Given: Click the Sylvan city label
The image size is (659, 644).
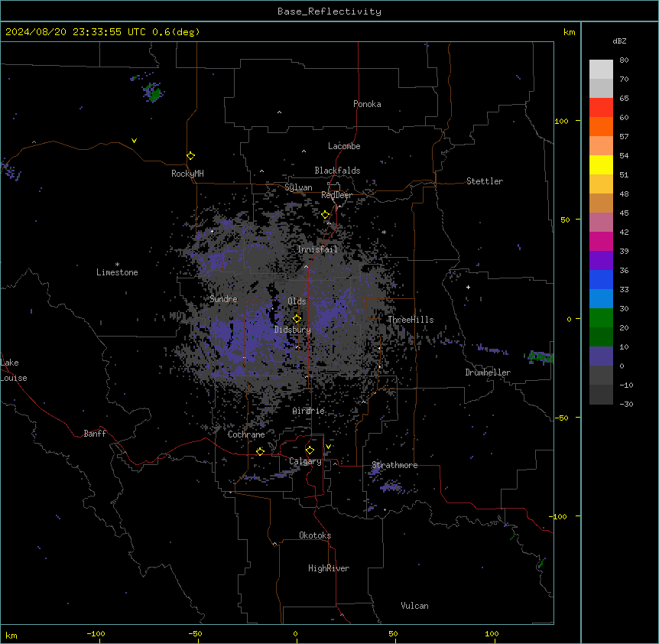Looking at the screenshot, I should click(298, 187).
